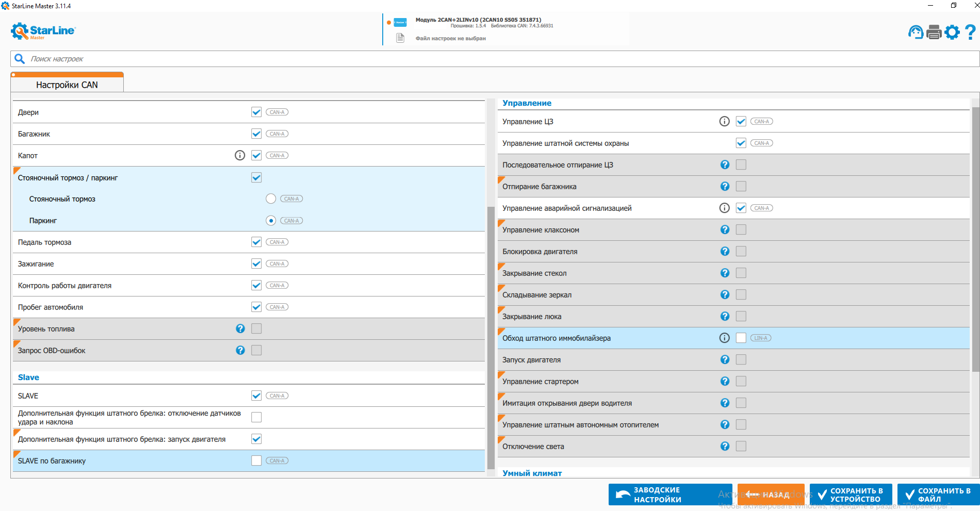
Task: Click the Заводские настройки button
Action: (671, 494)
